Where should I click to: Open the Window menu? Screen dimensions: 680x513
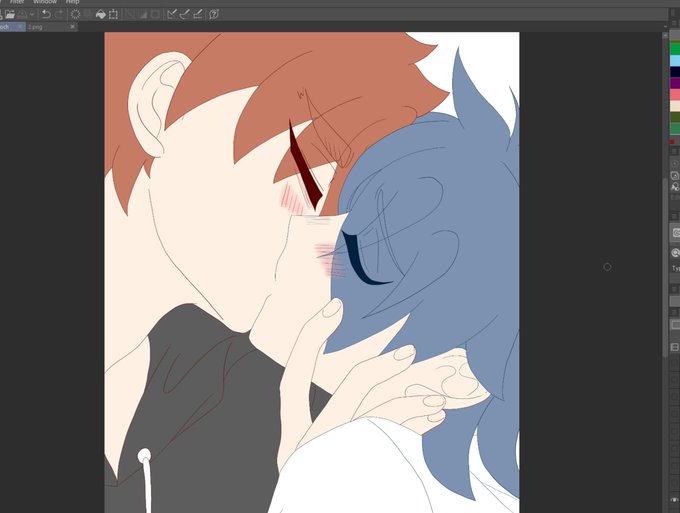45,2
